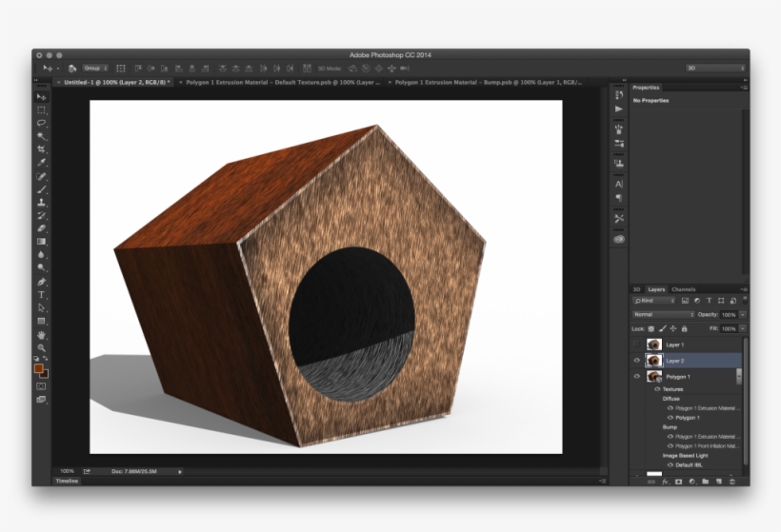Pick the Crop tool
Viewport: 781px width, 532px height.
click(x=41, y=149)
